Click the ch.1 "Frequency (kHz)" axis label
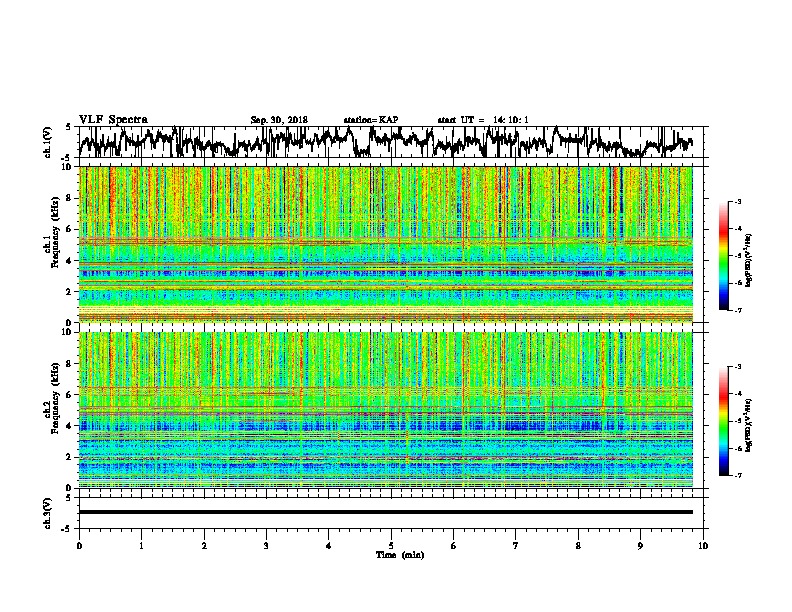The height and width of the screenshot is (612, 792). (x=55, y=233)
